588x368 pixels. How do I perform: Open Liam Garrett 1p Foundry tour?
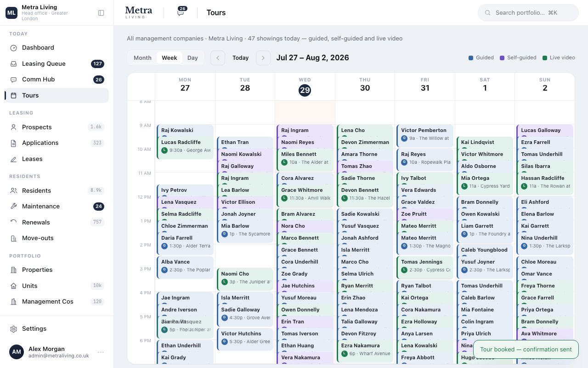click(485, 231)
